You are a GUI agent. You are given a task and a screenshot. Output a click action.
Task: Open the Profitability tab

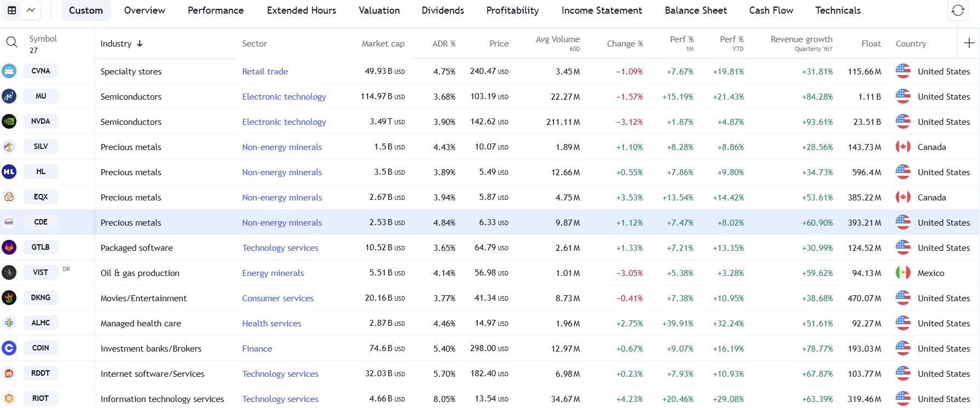click(x=513, y=10)
